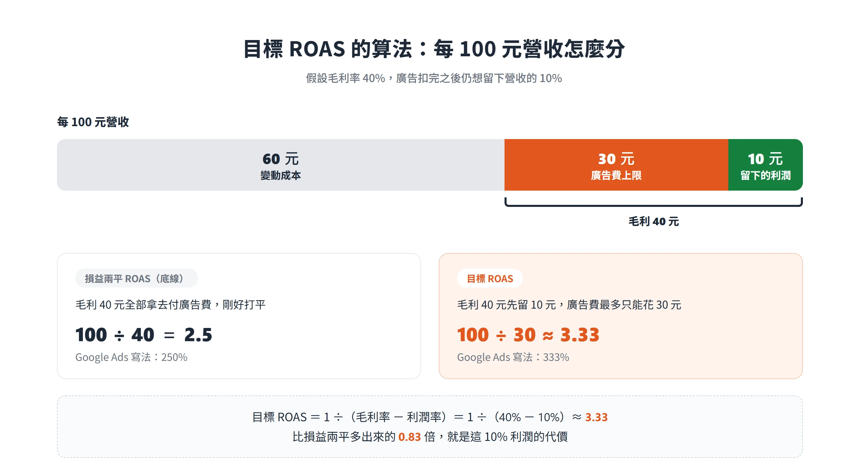Click the Google Ads 寫法：333% note
This screenshot has width=868, height=466.
point(513,357)
